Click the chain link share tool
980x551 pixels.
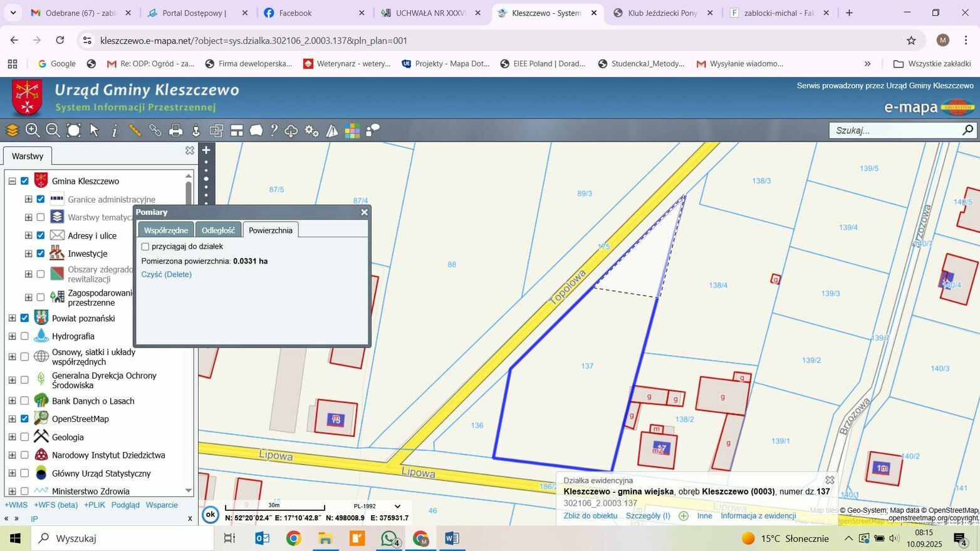coord(155,130)
